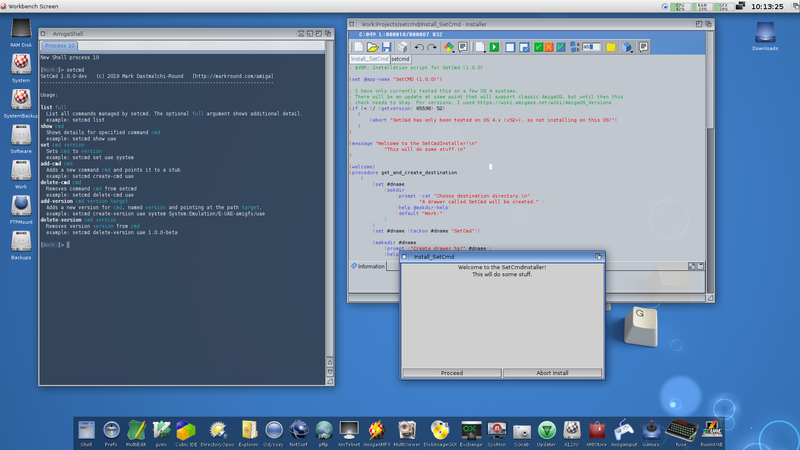
Task: Launch DirectoryOpus from the dock
Action: [217, 432]
